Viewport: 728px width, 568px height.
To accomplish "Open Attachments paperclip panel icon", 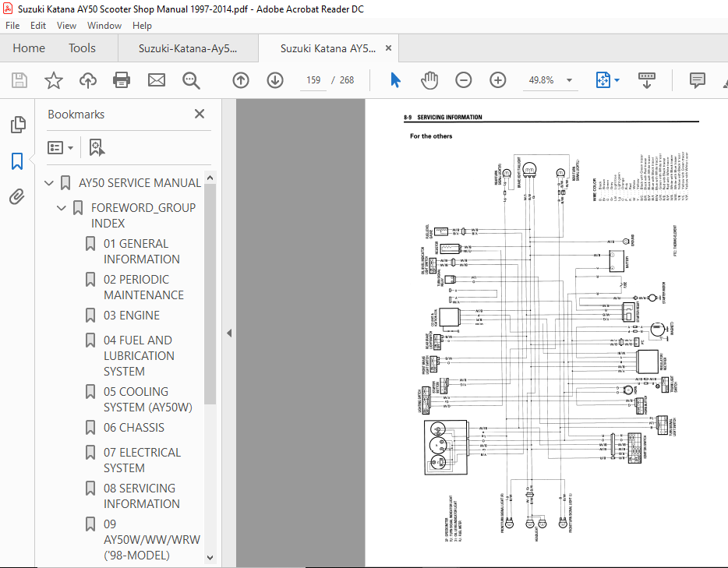I will (x=16, y=197).
